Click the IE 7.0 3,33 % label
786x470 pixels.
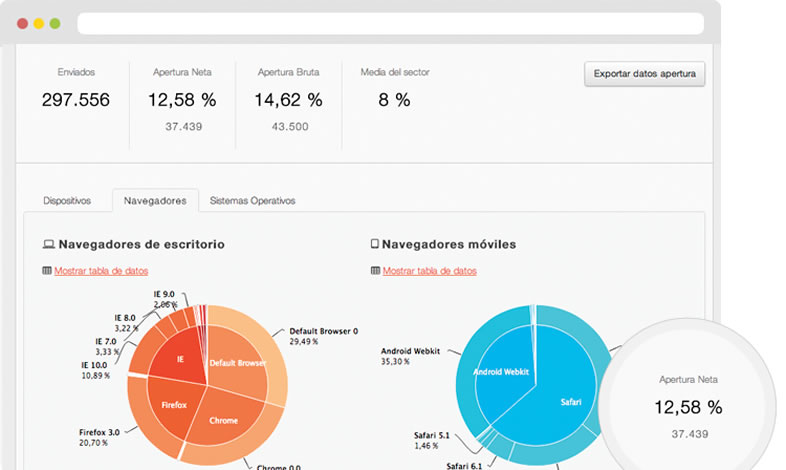107,346
